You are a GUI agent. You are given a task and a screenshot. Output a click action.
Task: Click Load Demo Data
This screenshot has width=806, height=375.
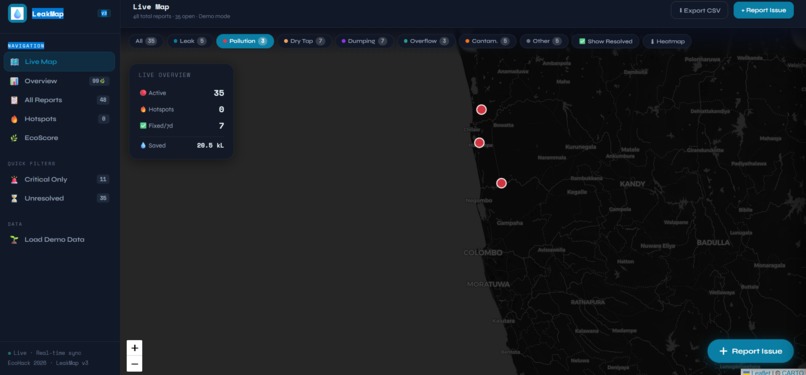[x=59, y=240]
